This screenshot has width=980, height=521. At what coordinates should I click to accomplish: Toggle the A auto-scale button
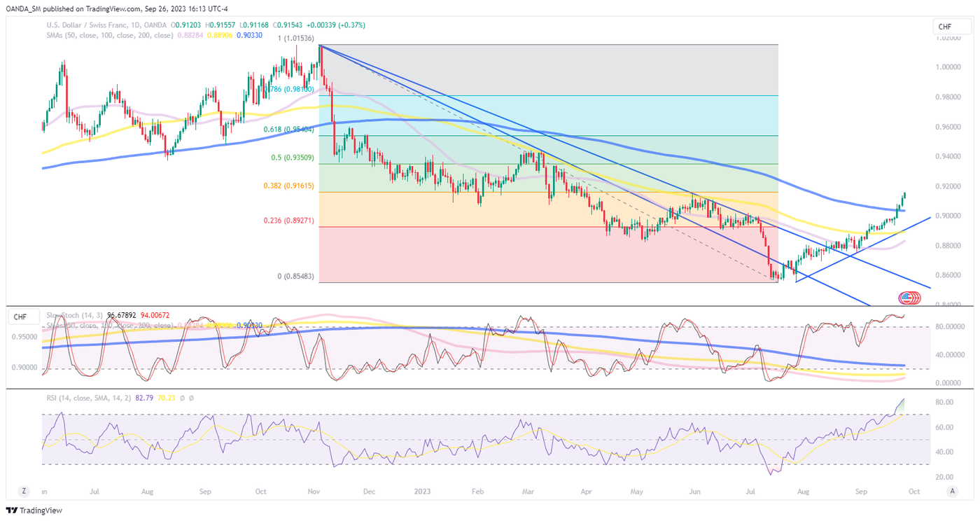(952, 492)
